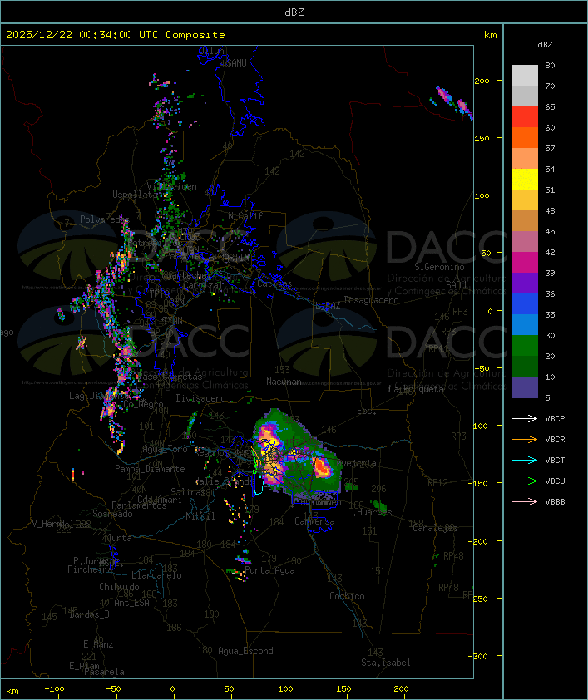Pick the slate purple 5–10 dBZ swatch
The width and height of the screenshot is (588, 700).
click(525, 387)
